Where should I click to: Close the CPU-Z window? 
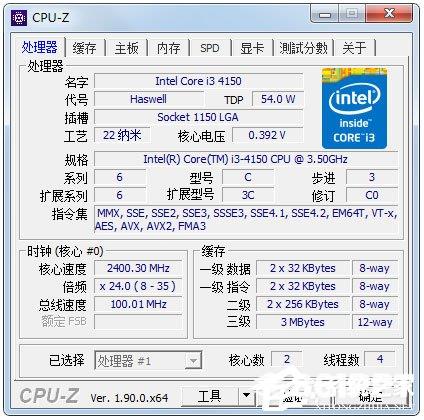(x=389, y=14)
